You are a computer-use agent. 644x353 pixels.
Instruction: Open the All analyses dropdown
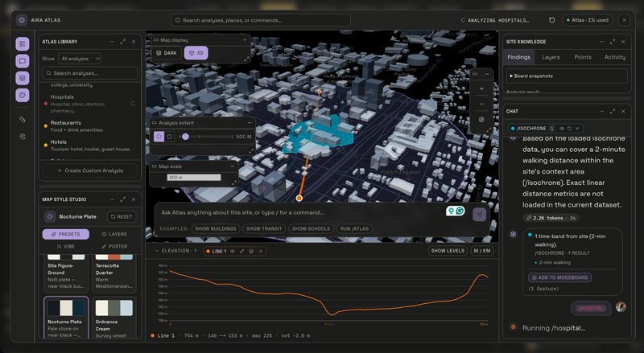(x=80, y=59)
